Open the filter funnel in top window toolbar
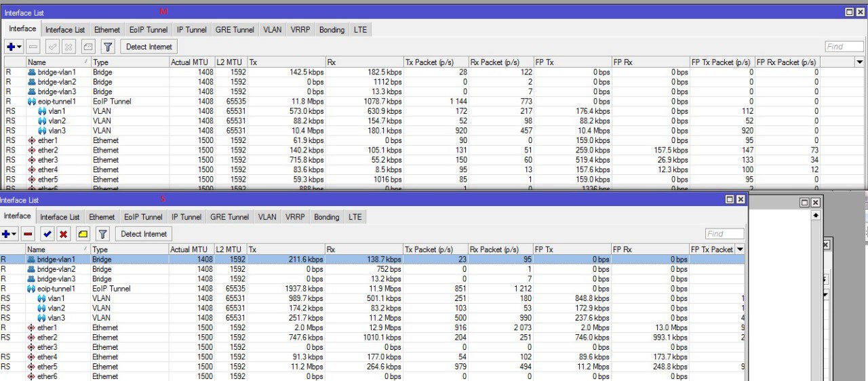Viewport: 868px width, 381px height. point(108,47)
